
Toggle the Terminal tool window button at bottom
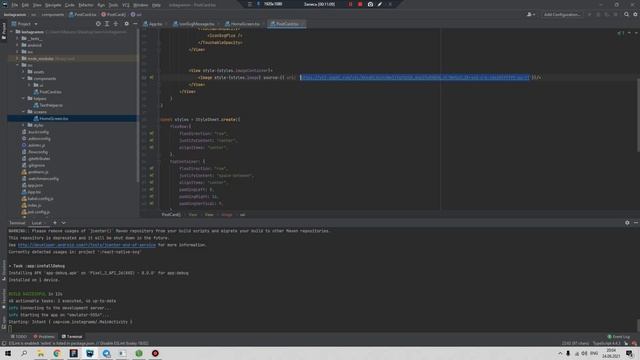tap(72, 337)
